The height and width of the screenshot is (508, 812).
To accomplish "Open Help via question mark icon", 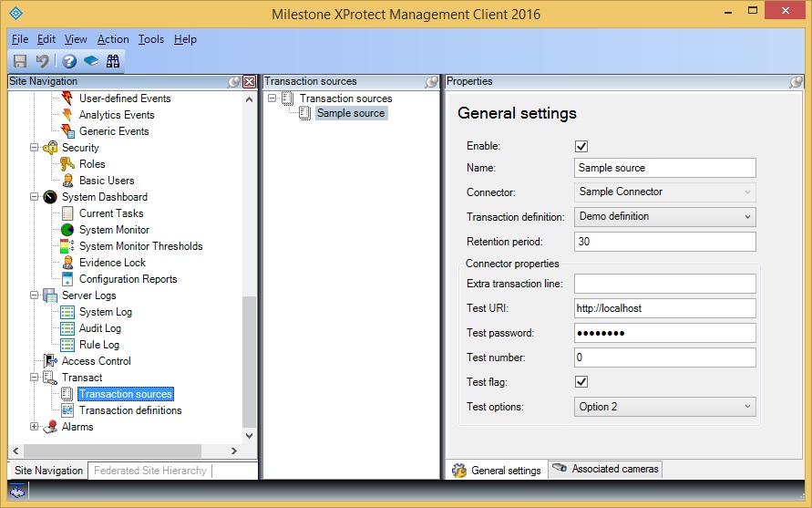I will pos(69,61).
